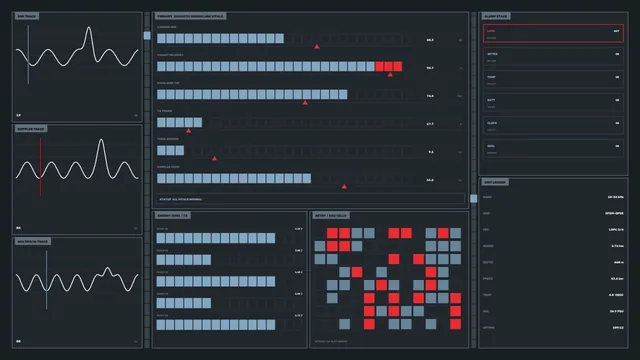640x360 pixels.
Task: Click the 63.6 reading in the vitals panel
Action: pos(430,180)
